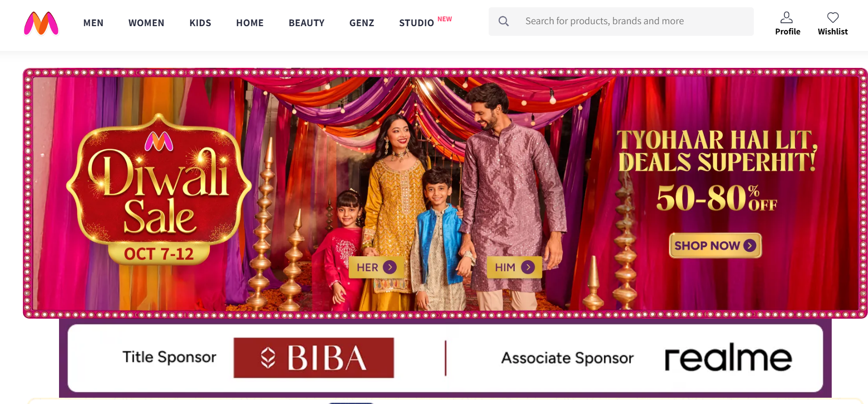Open the BEAUTY menu
868x404 pixels.
(306, 23)
